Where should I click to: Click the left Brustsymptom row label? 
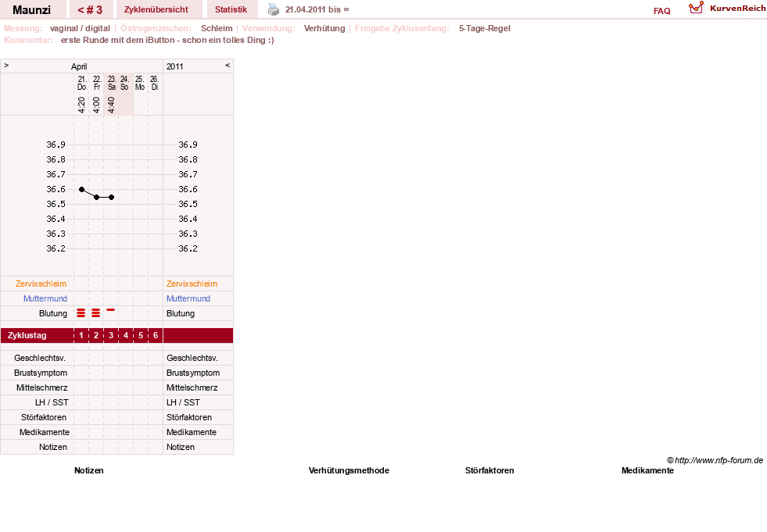(41, 373)
